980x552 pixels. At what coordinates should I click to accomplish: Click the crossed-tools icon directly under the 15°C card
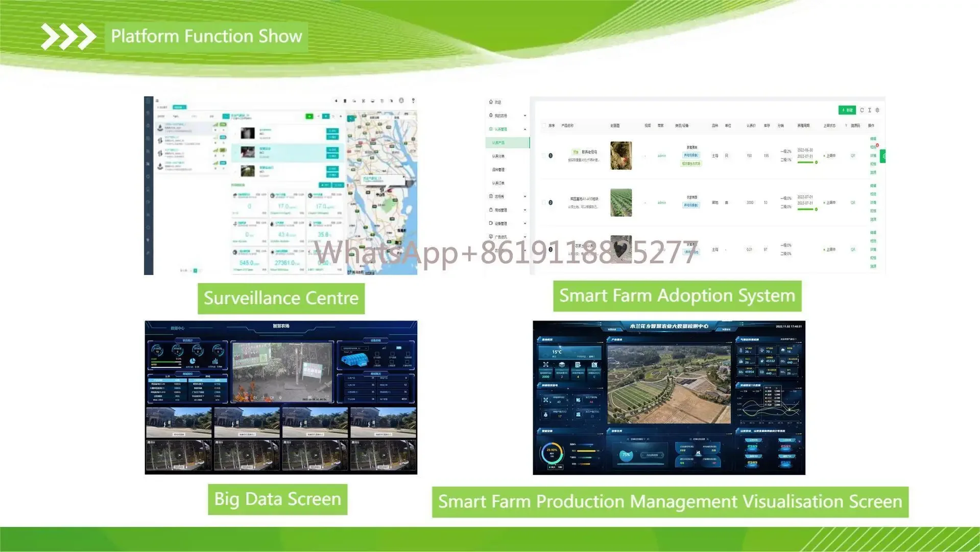pos(545,365)
